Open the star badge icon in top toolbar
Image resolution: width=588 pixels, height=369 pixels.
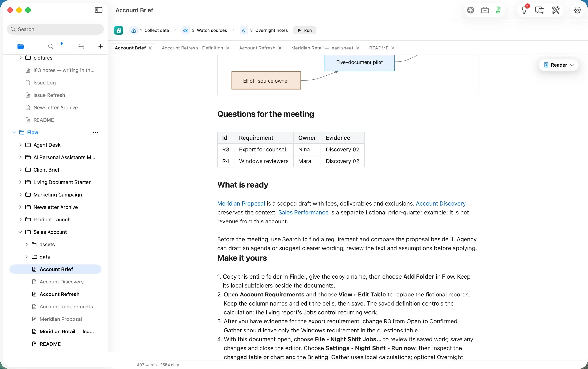(471, 10)
